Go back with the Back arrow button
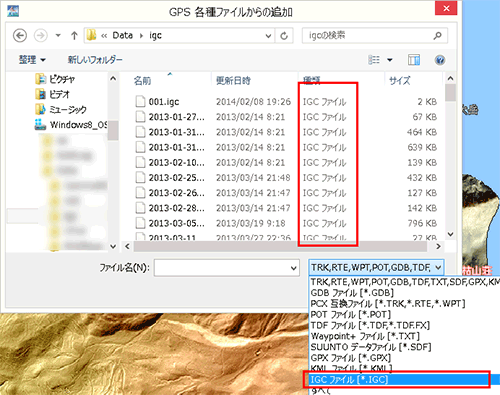This screenshot has height=395, width=500. click(x=20, y=35)
